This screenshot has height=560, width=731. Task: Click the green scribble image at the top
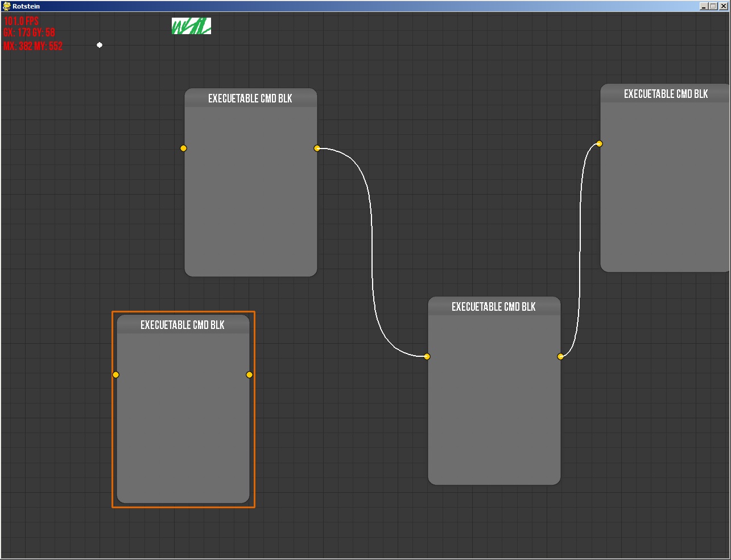(x=192, y=26)
